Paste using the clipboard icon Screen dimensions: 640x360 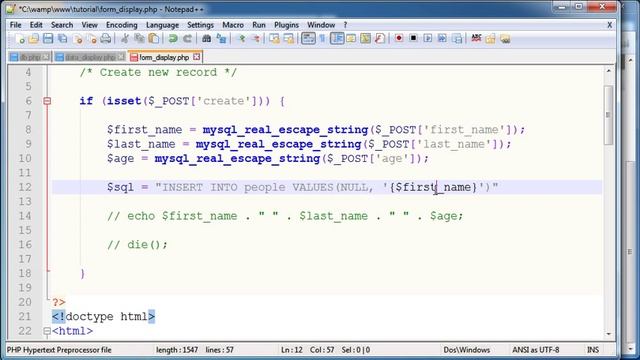(x=154, y=39)
